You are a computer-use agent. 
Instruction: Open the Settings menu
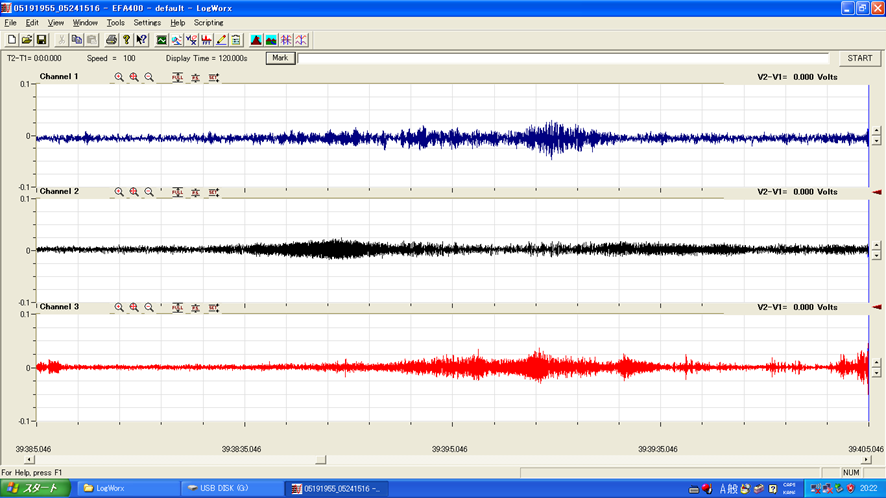pos(147,22)
